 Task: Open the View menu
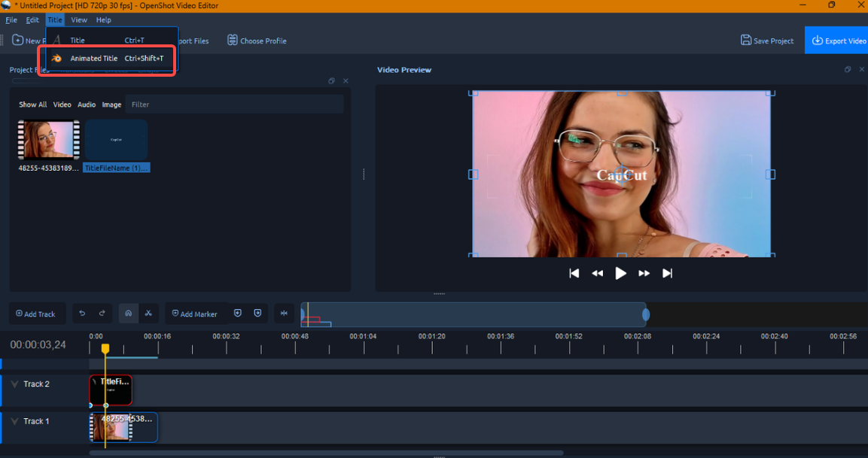(78, 20)
